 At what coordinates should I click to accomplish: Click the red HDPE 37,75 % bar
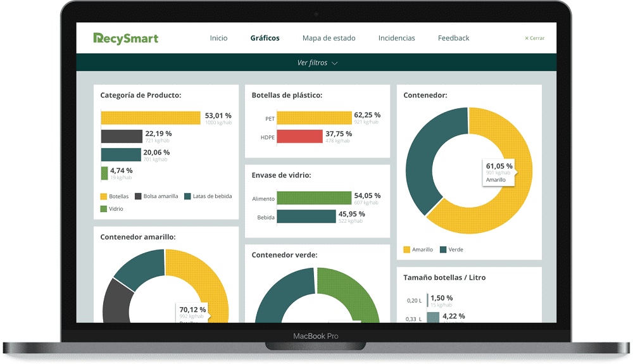(299, 136)
